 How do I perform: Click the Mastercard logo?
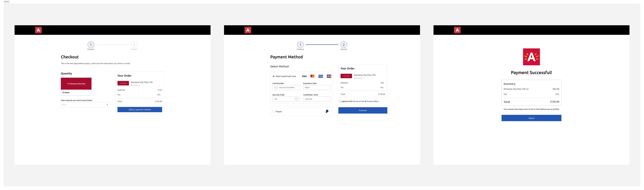(312, 76)
